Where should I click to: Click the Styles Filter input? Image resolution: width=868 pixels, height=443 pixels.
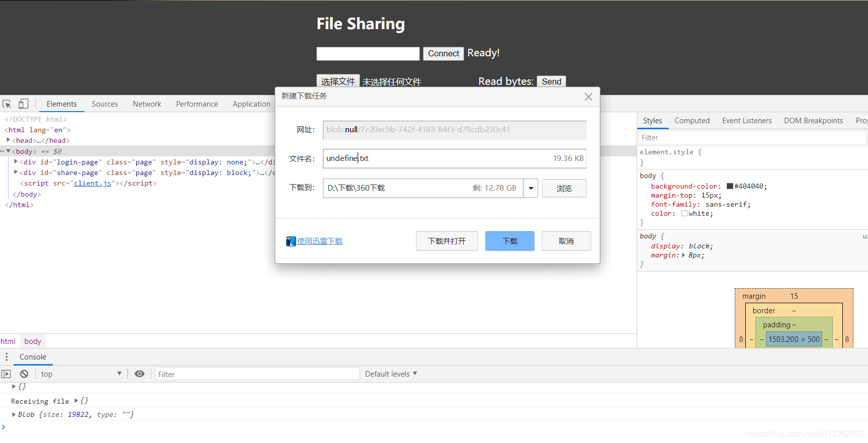752,138
